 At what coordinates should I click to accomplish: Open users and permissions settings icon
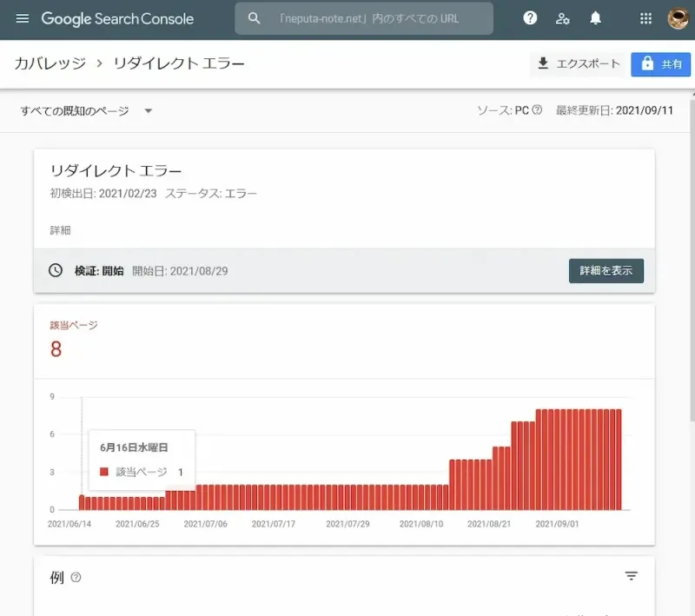[x=563, y=17]
